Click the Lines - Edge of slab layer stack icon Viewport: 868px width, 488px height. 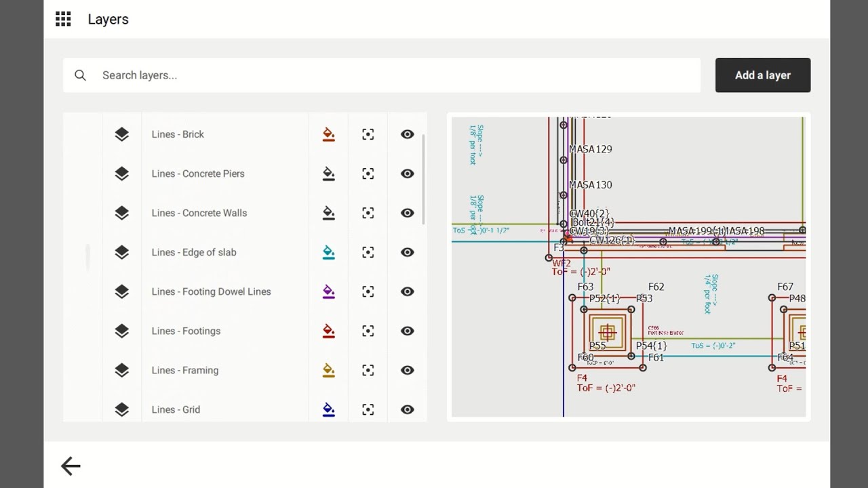121,252
